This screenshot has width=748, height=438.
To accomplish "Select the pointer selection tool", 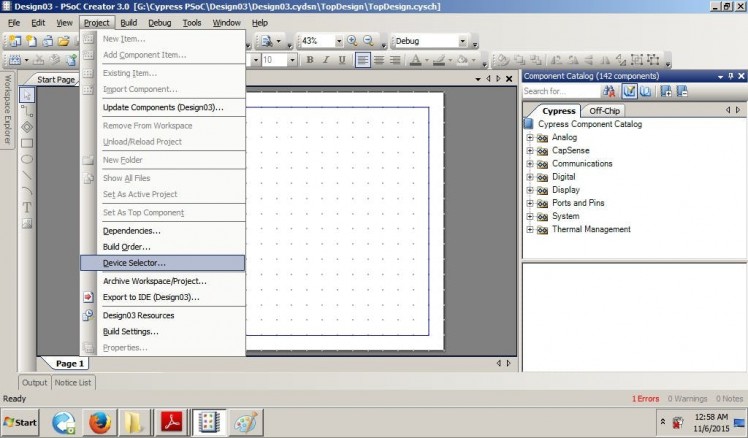I will coord(27,95).
